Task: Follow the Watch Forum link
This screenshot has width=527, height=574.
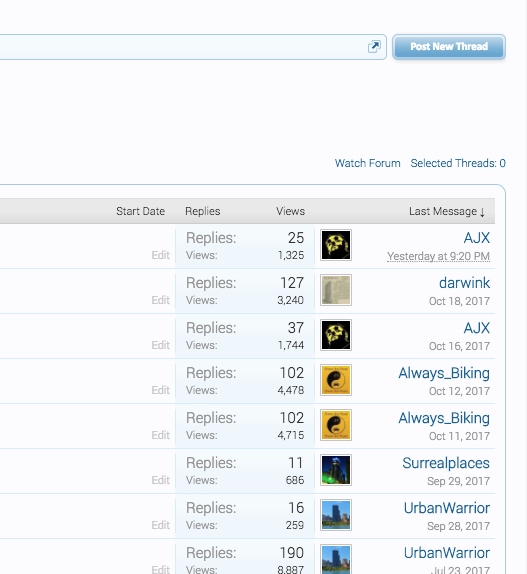Action: point(367,163)
